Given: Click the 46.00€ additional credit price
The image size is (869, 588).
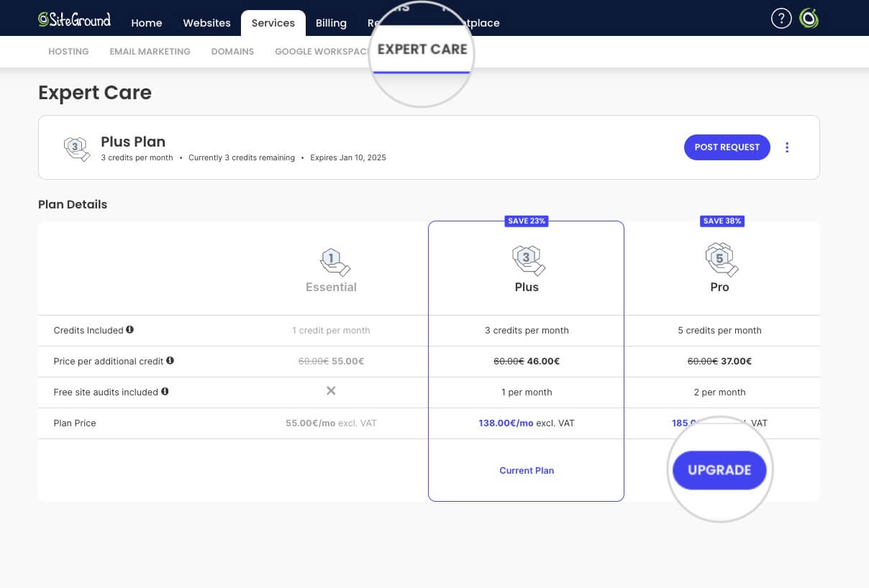Looking at the screenshot, I should click(543, 362).
